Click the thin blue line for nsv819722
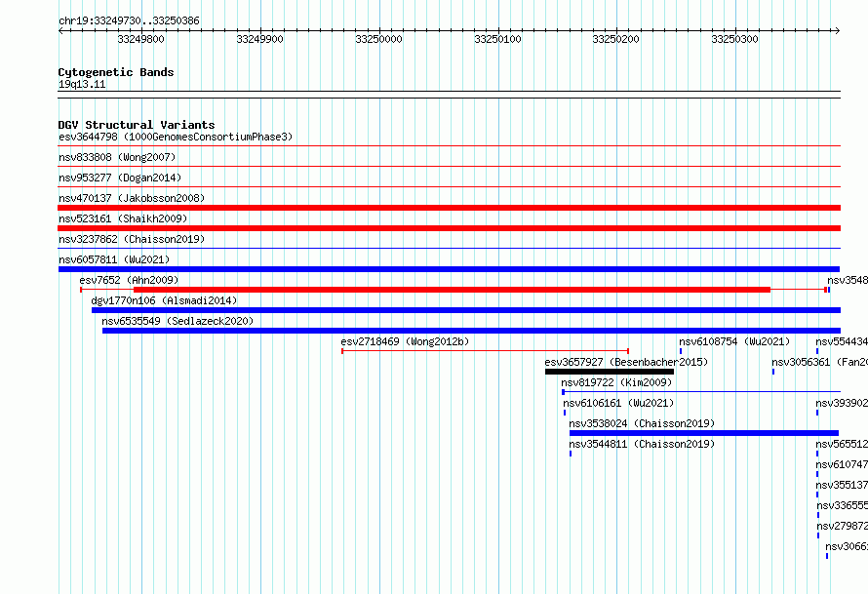Viewport: 868px width, 594px height. pyautogui.click(x=701, y=392)
